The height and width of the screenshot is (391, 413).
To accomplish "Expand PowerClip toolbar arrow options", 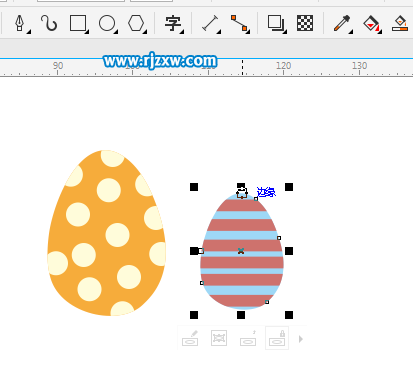I will click(301, 339).
